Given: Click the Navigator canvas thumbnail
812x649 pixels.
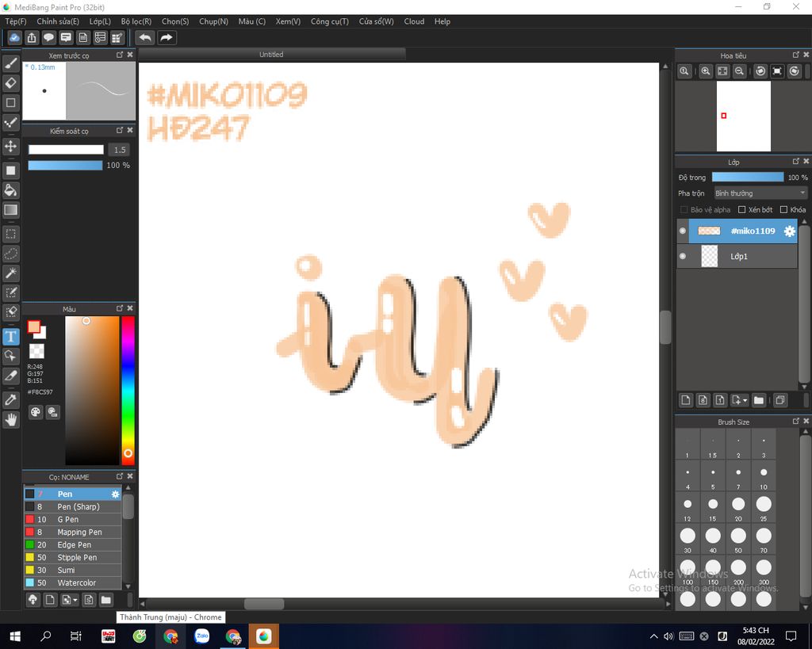Looking at the screenshot, I should click(743, 116).
